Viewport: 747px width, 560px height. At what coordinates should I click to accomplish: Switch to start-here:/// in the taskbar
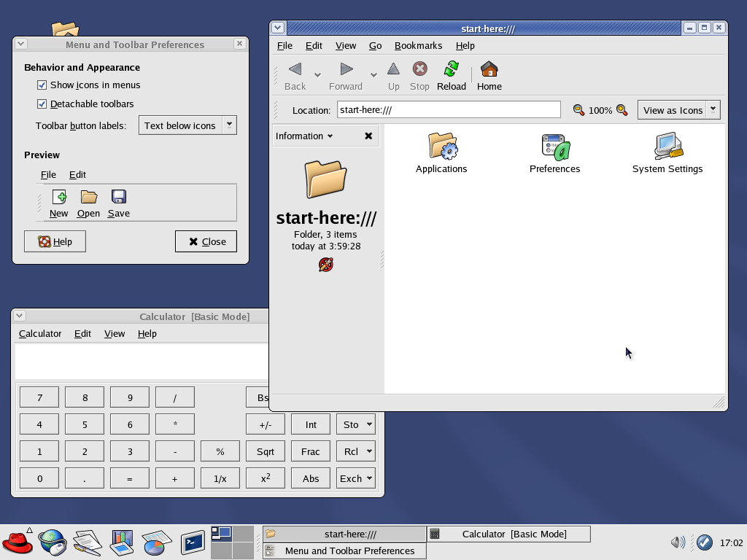coord(344,534)
